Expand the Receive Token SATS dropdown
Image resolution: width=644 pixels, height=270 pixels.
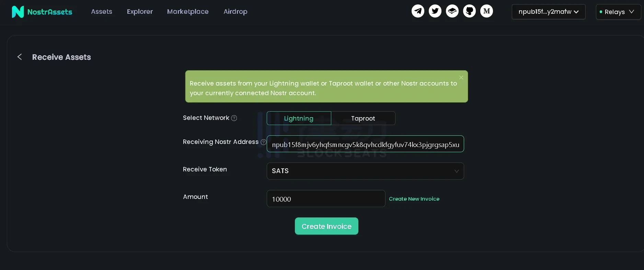click(365, 171)
